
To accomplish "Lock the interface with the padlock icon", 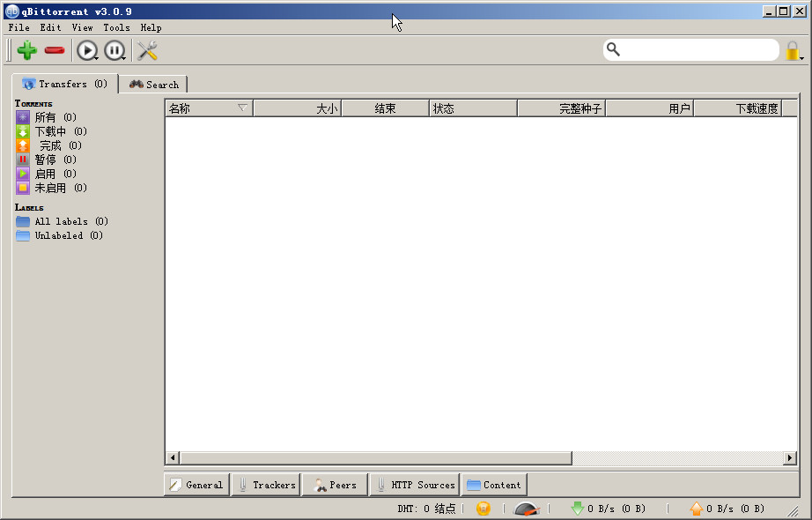I will coord(793,51).
